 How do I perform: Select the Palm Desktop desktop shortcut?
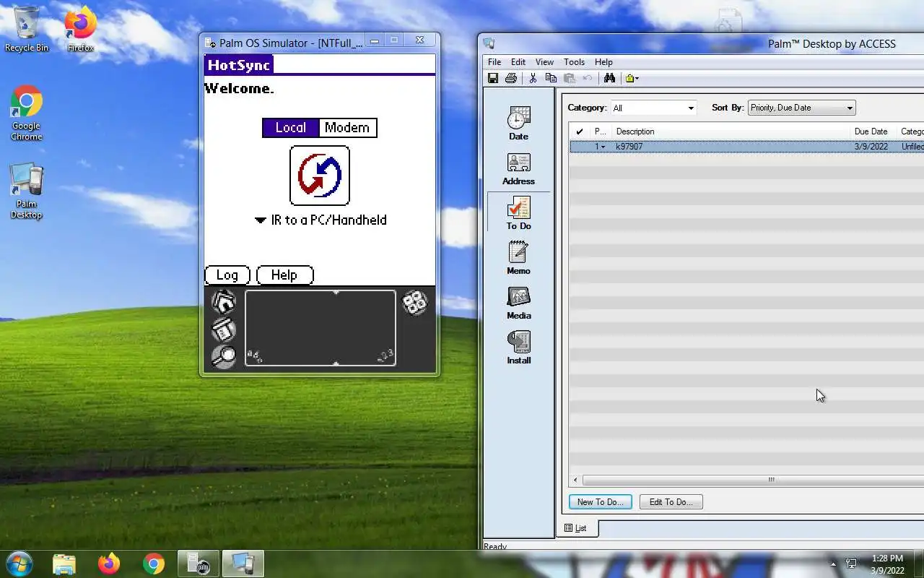(27, 191)
